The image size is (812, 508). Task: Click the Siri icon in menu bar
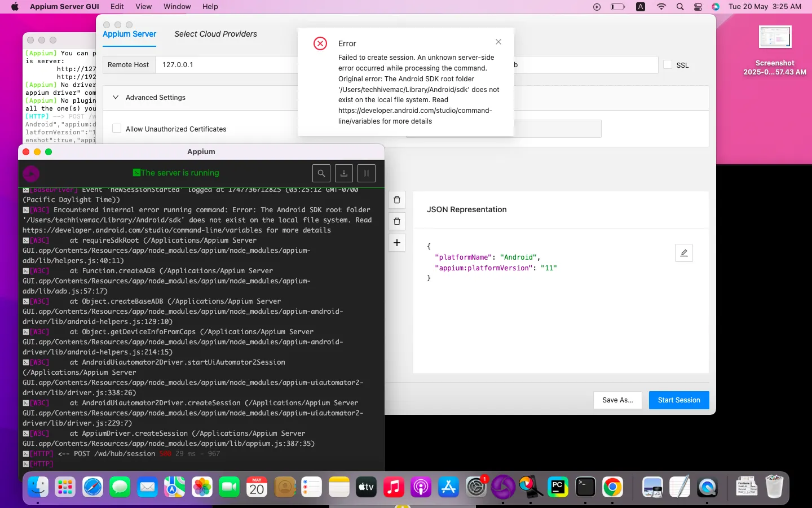pyautogui.click(x=716, y=7)
